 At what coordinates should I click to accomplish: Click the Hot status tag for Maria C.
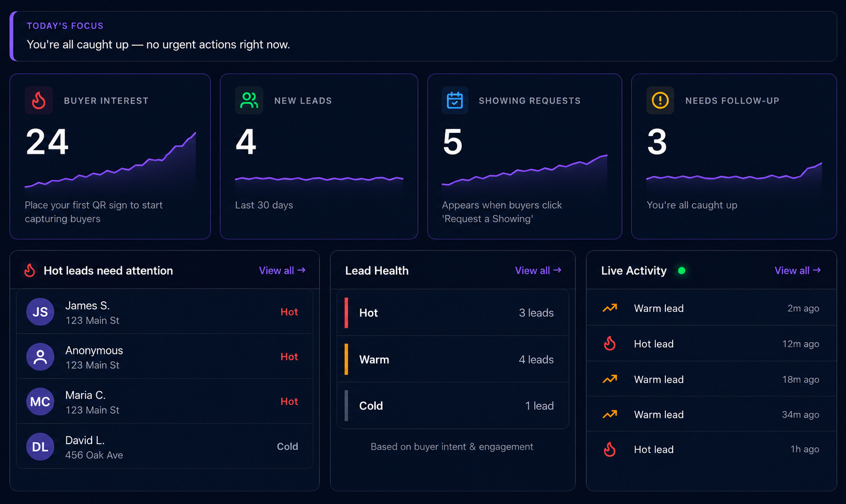[289, 401]
